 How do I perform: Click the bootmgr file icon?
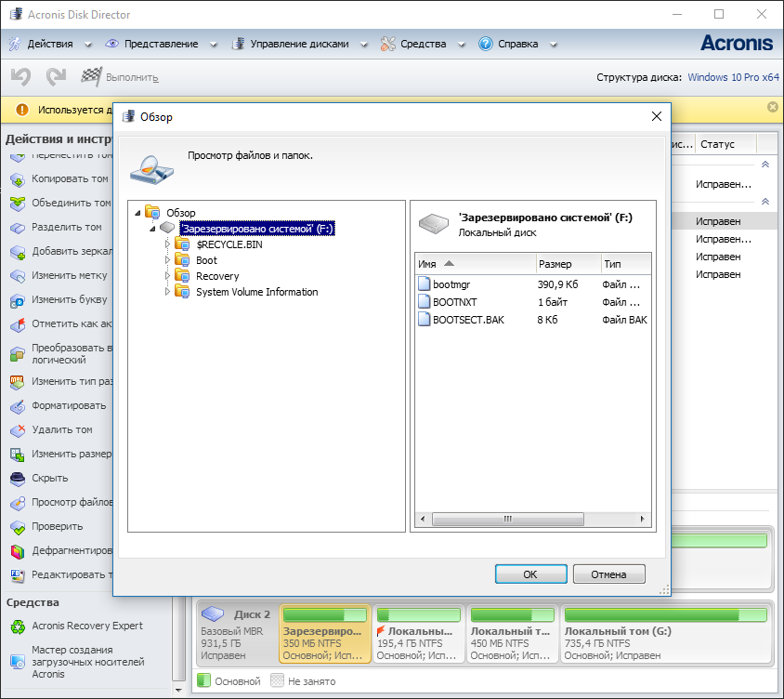(x=424, y=284)
